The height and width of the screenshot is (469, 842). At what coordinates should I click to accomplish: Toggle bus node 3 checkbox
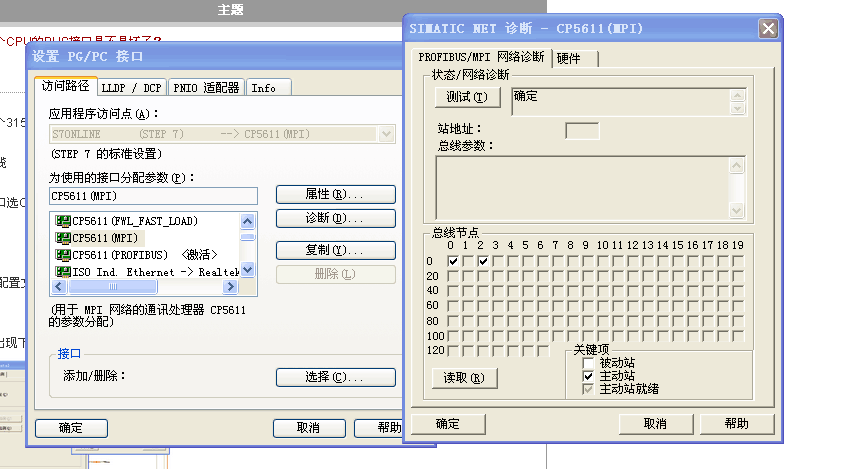pyautogui.click(x=498, y=261)
